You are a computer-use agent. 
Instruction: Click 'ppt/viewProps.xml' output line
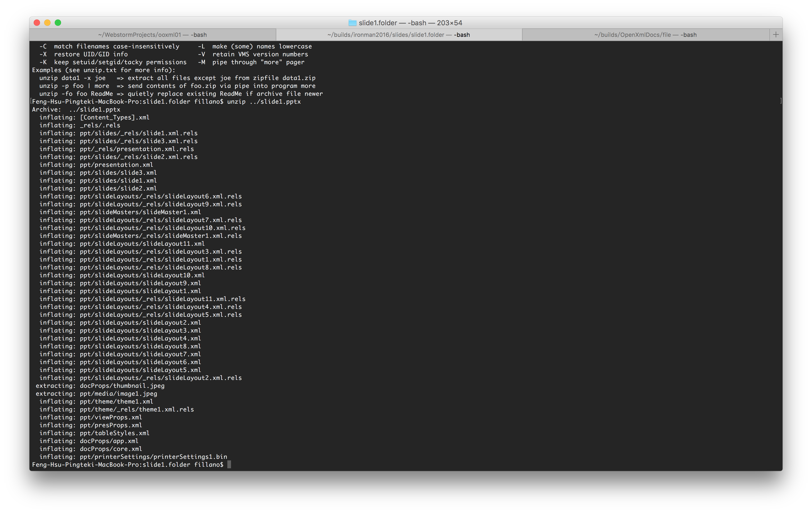click(x=91, y=417)
